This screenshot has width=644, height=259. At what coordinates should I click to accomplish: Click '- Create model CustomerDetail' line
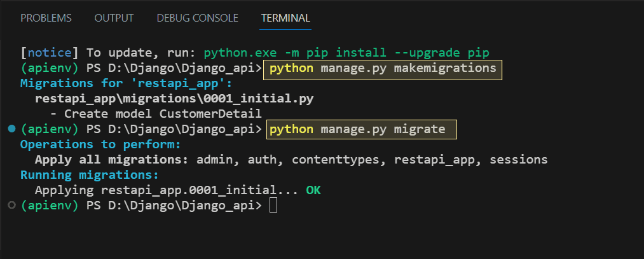click(156, 114)
